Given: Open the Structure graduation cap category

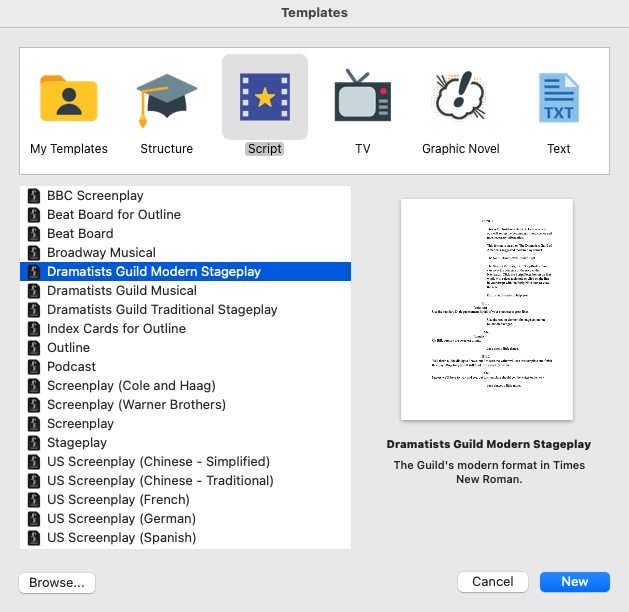Looking at the screenshot, I should coord(166,98).
